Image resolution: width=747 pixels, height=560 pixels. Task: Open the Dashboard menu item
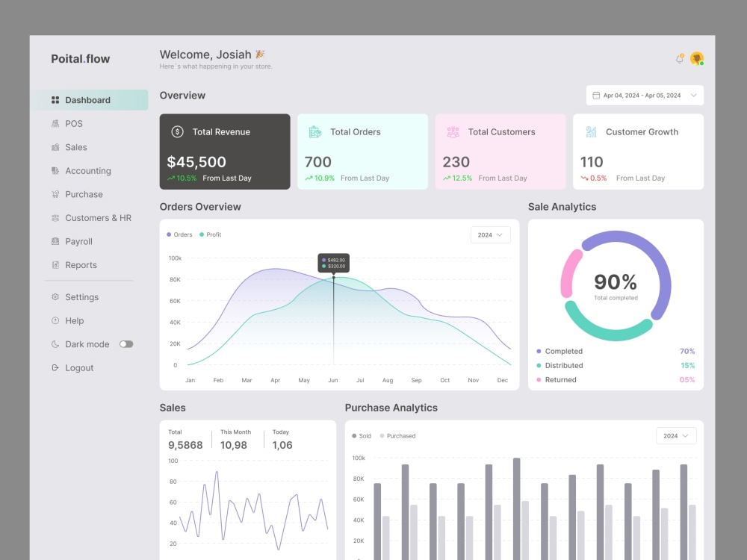pyautogui.click(x=90, y=100)
